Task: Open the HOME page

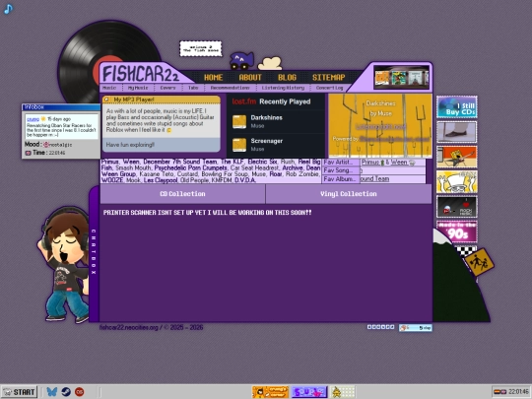Action: coord(214,78)
